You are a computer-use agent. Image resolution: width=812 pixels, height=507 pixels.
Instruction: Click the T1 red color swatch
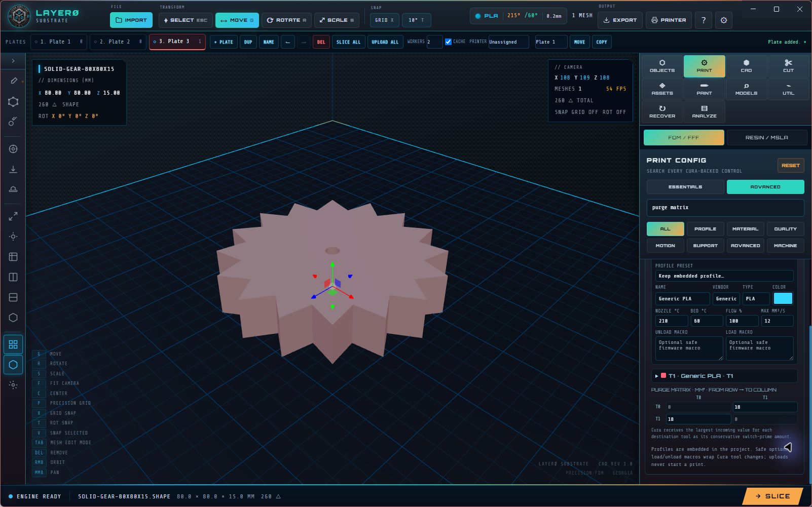click(663, 376)
